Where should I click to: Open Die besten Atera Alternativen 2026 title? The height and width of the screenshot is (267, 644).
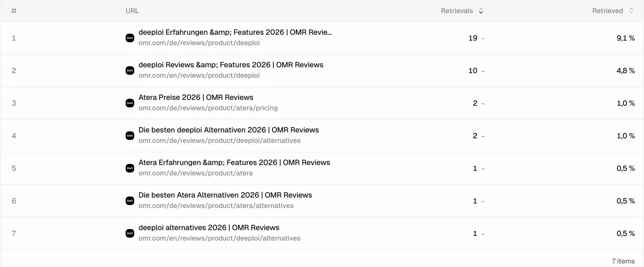225,195
